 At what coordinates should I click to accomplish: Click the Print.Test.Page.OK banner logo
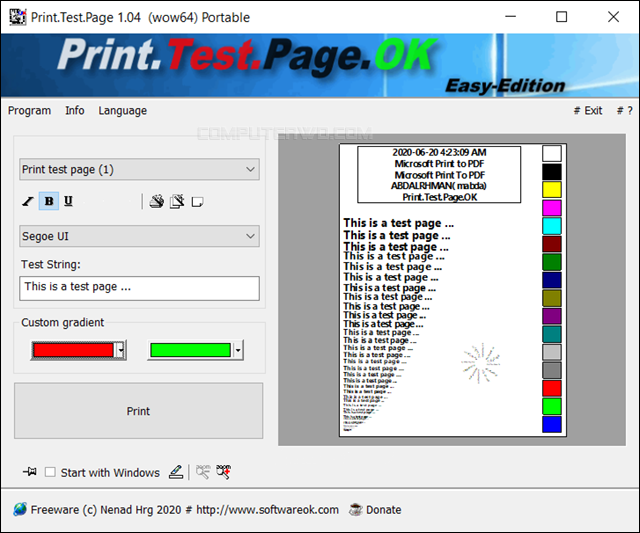coord(248,55)
